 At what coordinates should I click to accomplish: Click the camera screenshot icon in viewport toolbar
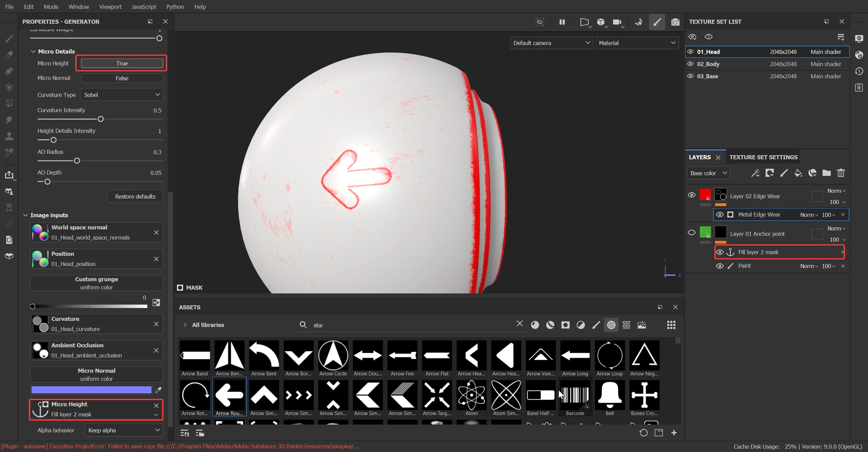pos(675,22)
